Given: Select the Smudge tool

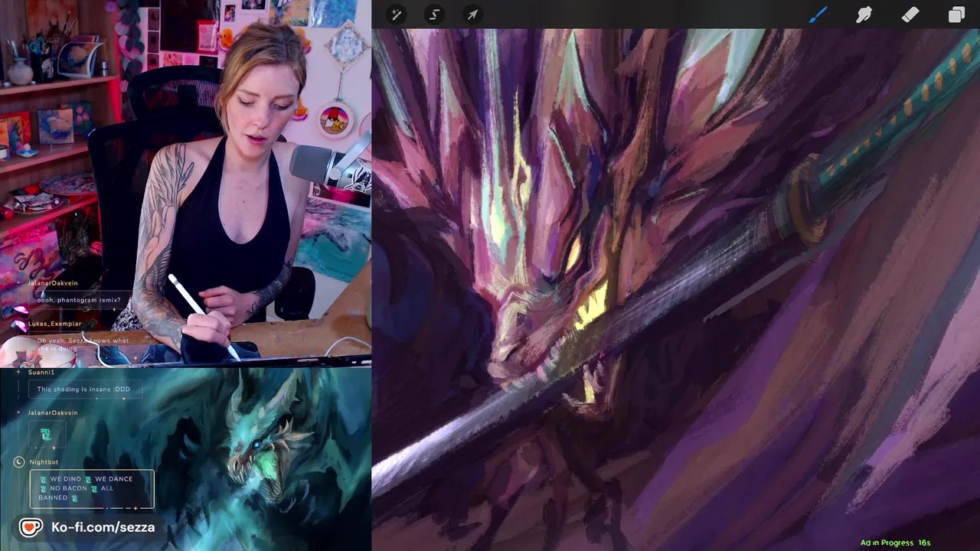Looking at the screenshot, I should coord(864,15).
